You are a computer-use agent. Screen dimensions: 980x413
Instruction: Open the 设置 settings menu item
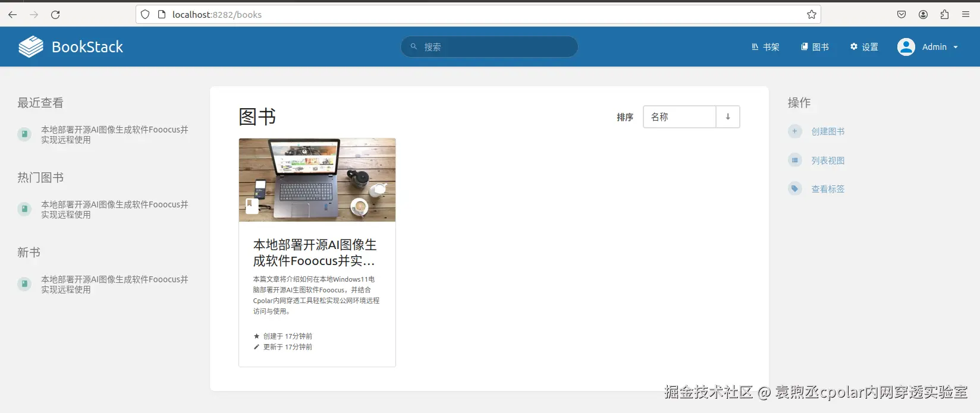pyautogui.click(x=864, y=47)
